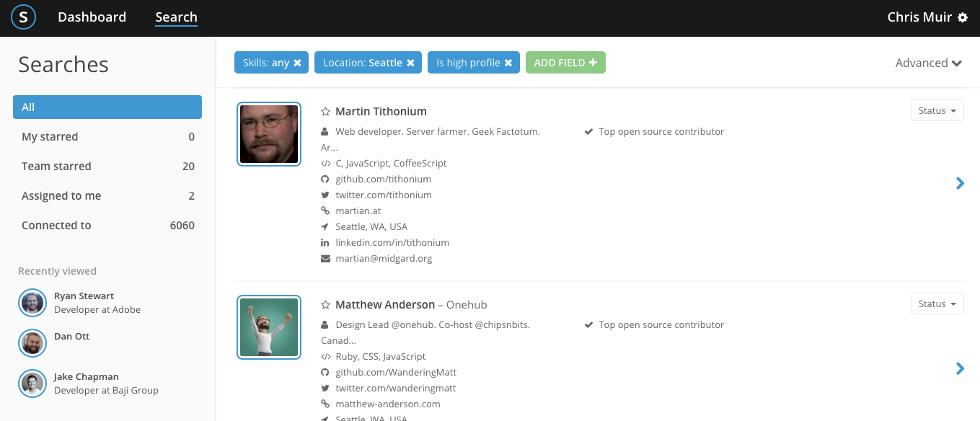The image size is (980, 421).
Task: Star Martin Tithonium's profile
Action: [326, 112]
